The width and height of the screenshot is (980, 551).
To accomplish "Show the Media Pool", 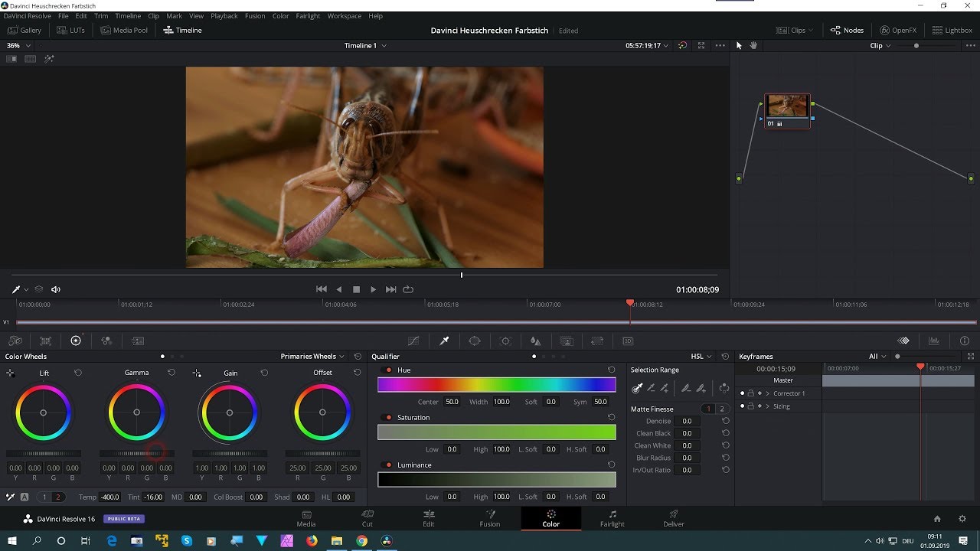I will click(123, 31).
